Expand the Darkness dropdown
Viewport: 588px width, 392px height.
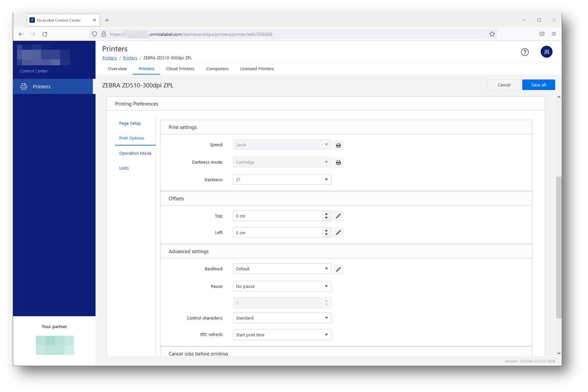[x=282, y=180]
